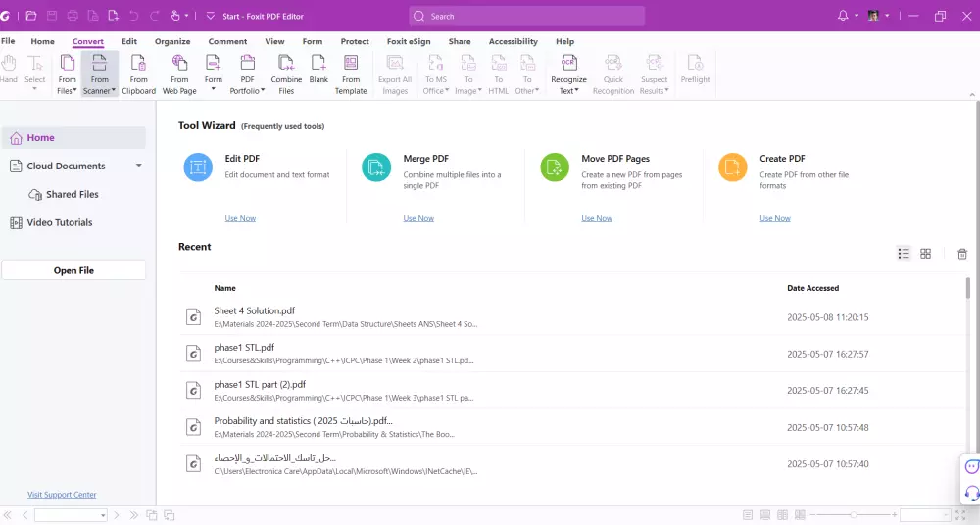980x525 pixels.
Task: Click in the Search box
Action: click(527, 16)
